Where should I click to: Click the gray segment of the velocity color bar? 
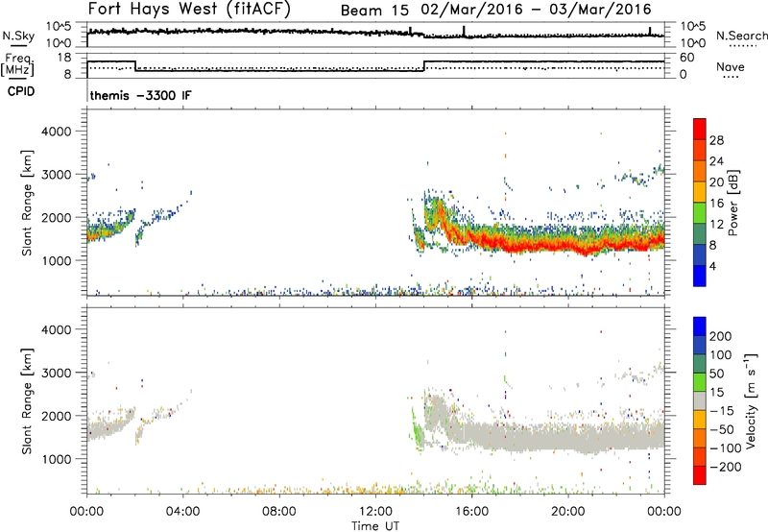700,401
